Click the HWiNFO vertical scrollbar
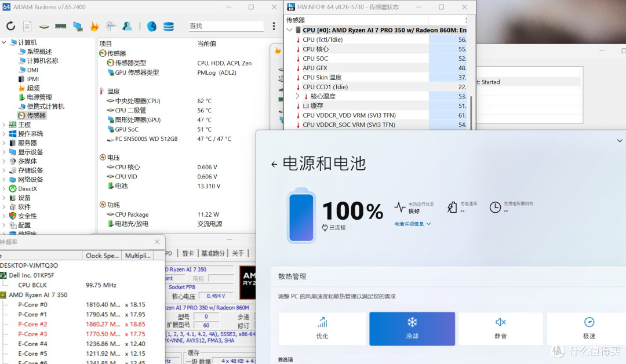The image size is (626, 364). coord(471,112)
